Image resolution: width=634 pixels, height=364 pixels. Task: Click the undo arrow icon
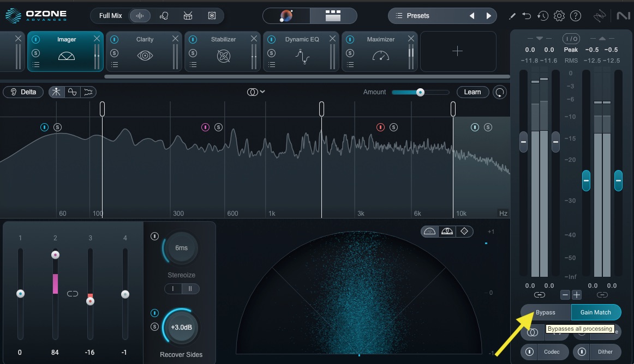tap(527, 16)
